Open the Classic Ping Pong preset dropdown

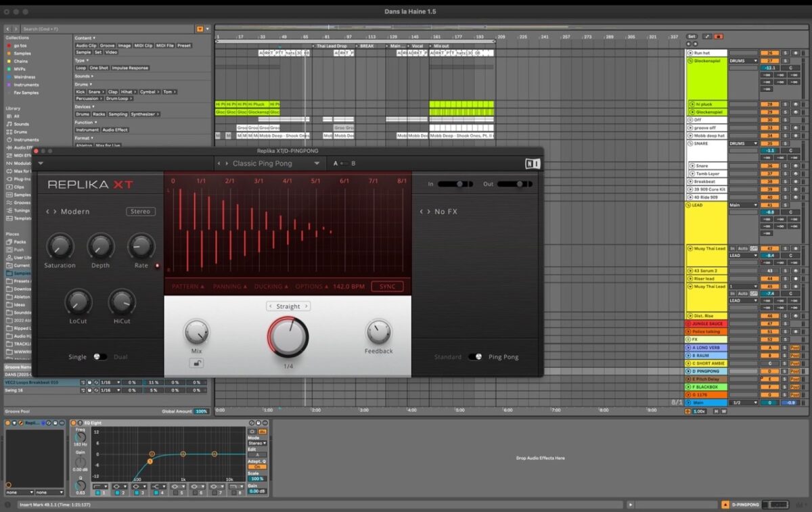316,163
